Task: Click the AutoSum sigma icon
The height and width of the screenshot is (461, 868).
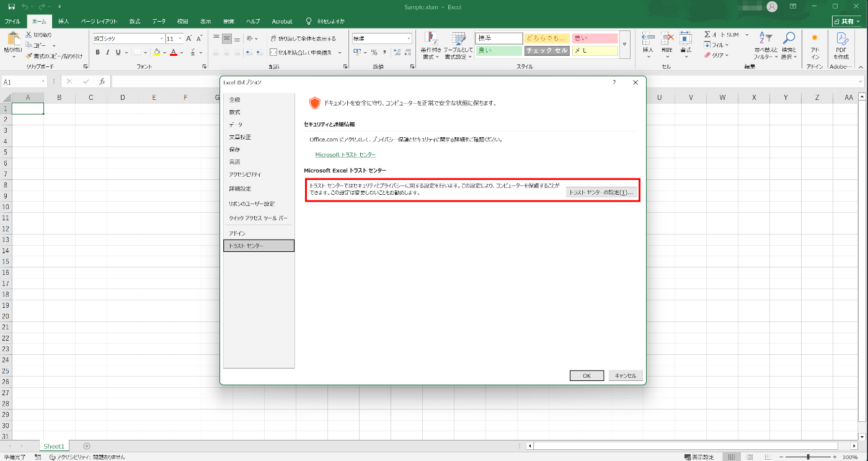Action: pos(707,35)
